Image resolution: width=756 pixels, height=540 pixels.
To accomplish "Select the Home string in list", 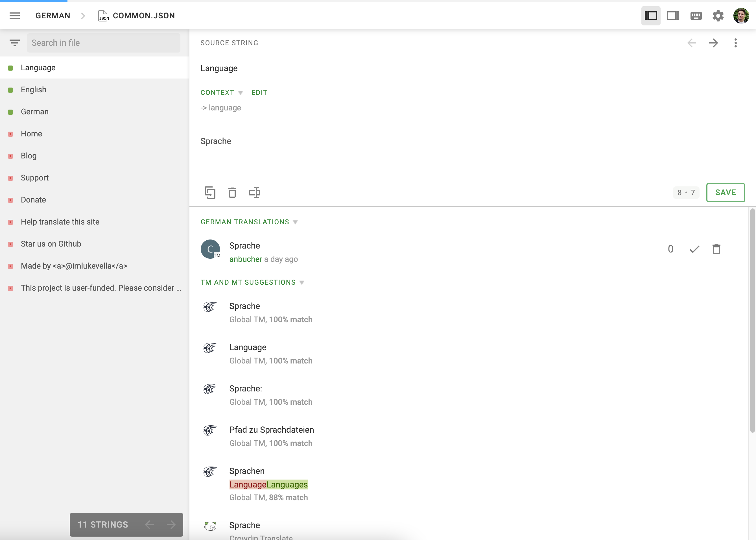I will click(94, 134).
